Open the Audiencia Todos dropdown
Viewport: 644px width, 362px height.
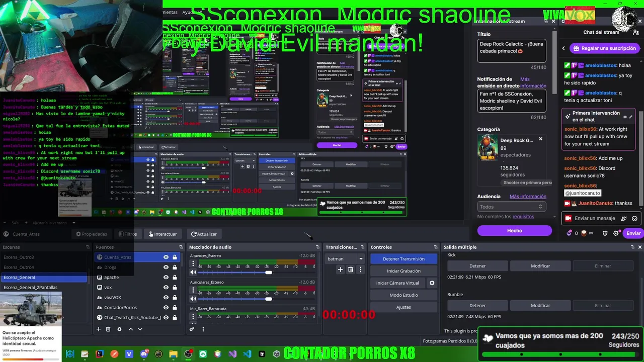[512, 207]
